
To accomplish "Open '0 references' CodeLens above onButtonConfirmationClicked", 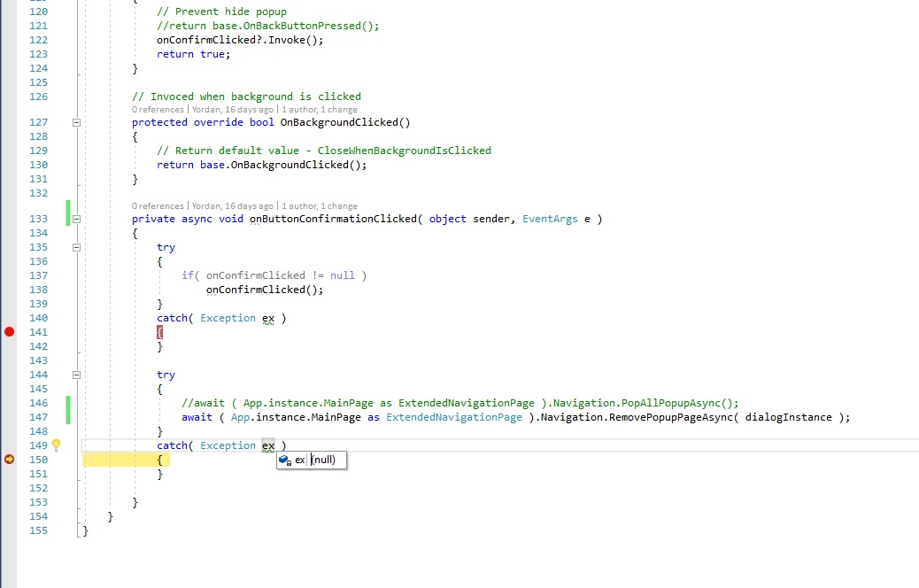I will point(158,206).
